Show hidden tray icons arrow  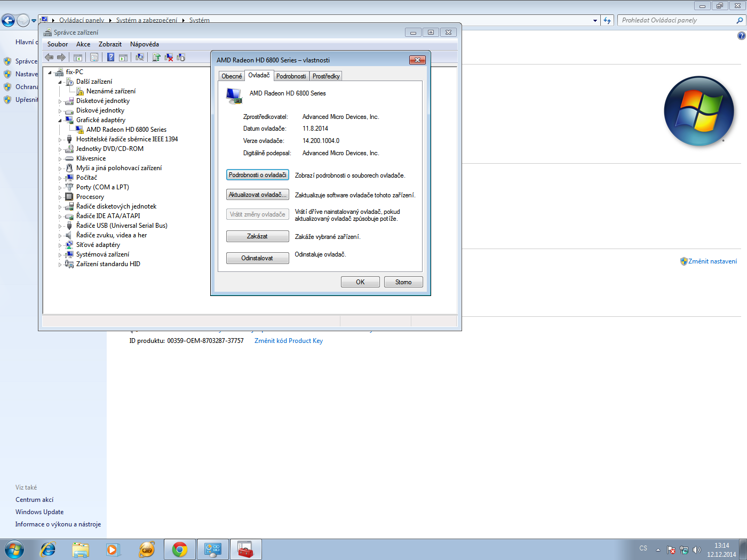click(x=658, y=550)
